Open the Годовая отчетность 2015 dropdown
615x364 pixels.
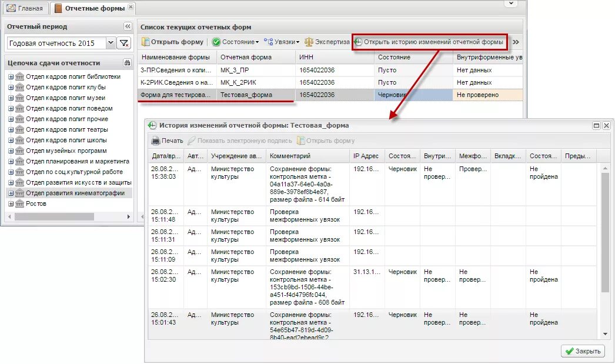[x=111, y=43]
